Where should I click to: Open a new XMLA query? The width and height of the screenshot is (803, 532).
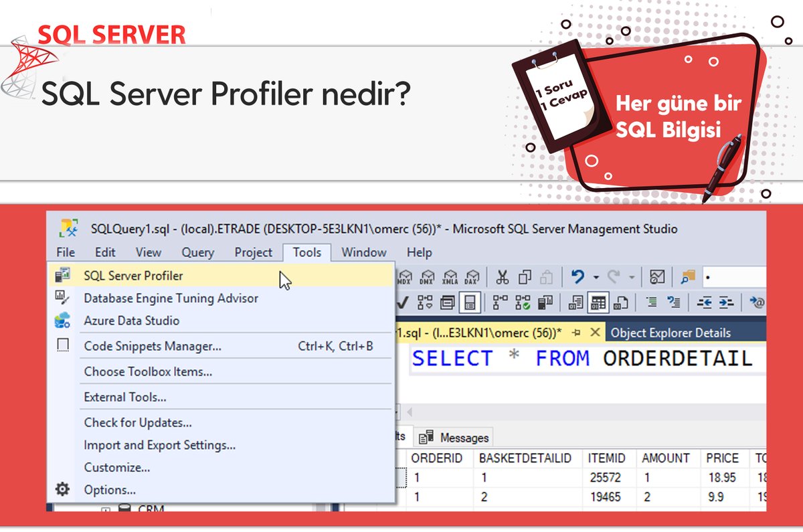(x=450, y=277)
